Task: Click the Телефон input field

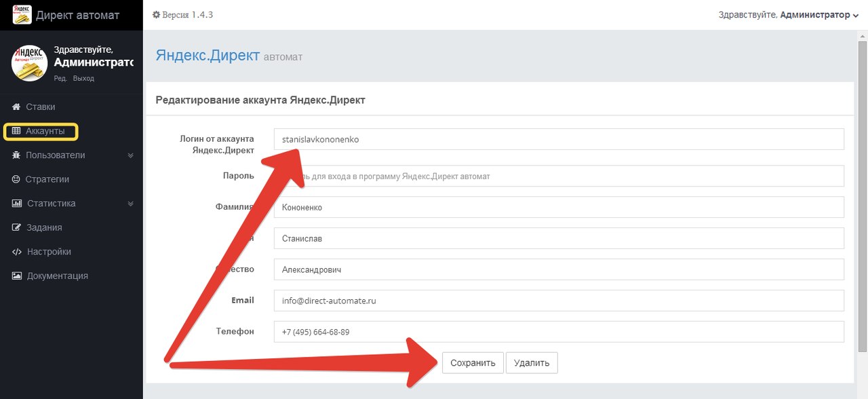Action: (559, 332)
